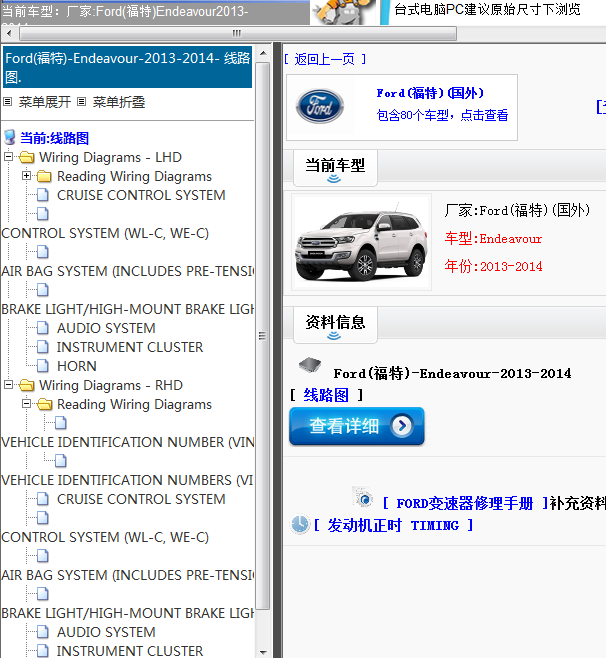Open Ford(福特)(国外) brand link

(430, 93)
